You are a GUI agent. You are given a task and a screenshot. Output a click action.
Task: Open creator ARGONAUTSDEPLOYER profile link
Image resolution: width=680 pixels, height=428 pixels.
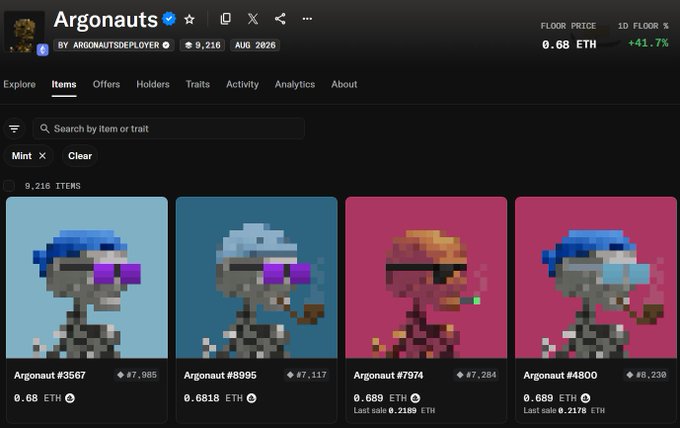(114, 45)
